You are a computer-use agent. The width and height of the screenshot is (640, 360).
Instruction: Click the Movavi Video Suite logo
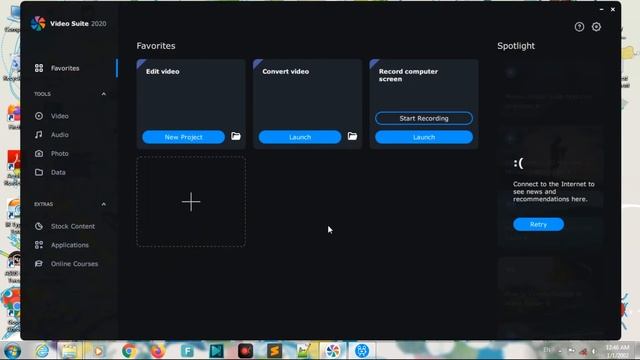pyautogui.click(x=38, y=24)
